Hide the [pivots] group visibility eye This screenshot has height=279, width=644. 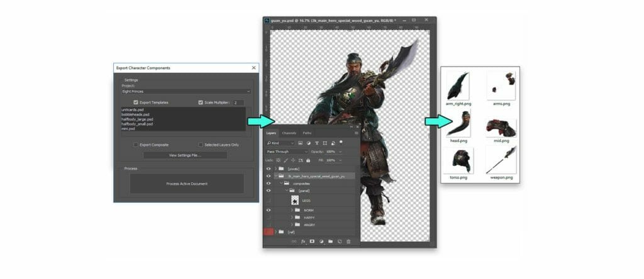(x=269, y=168)
